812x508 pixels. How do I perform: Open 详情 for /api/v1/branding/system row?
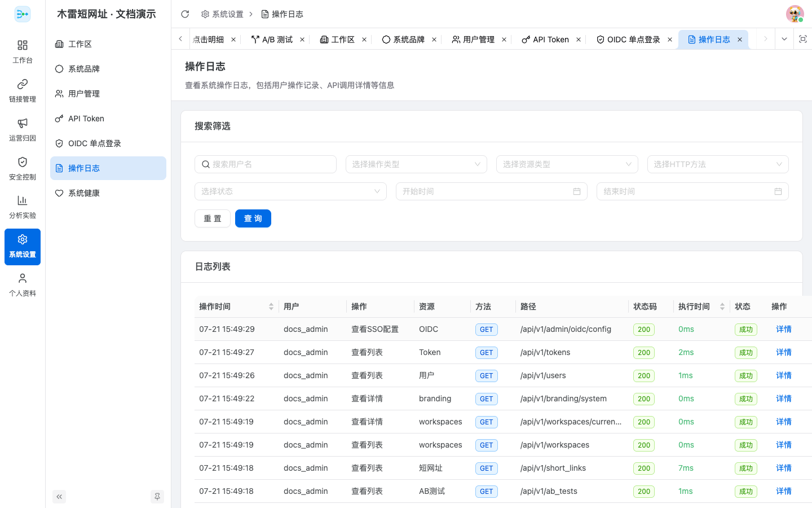click(784, 398)
